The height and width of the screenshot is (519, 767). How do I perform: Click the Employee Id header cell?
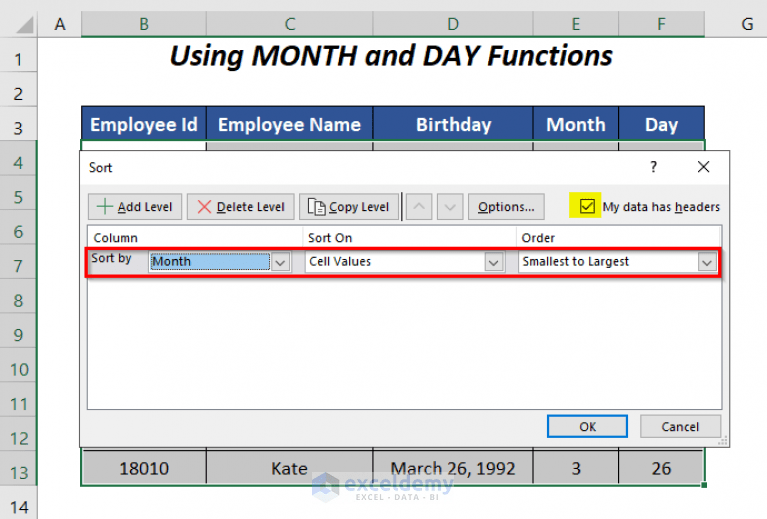click(x=144, y=124)
